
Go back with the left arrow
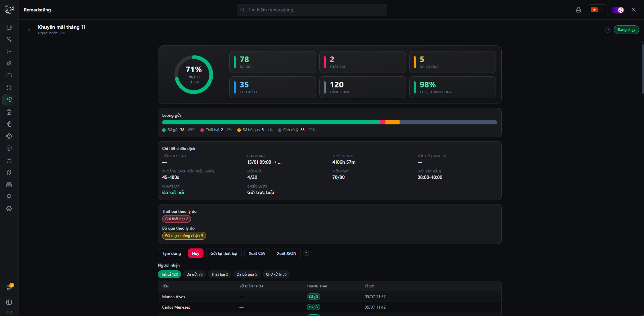click(x=29, y=30)
